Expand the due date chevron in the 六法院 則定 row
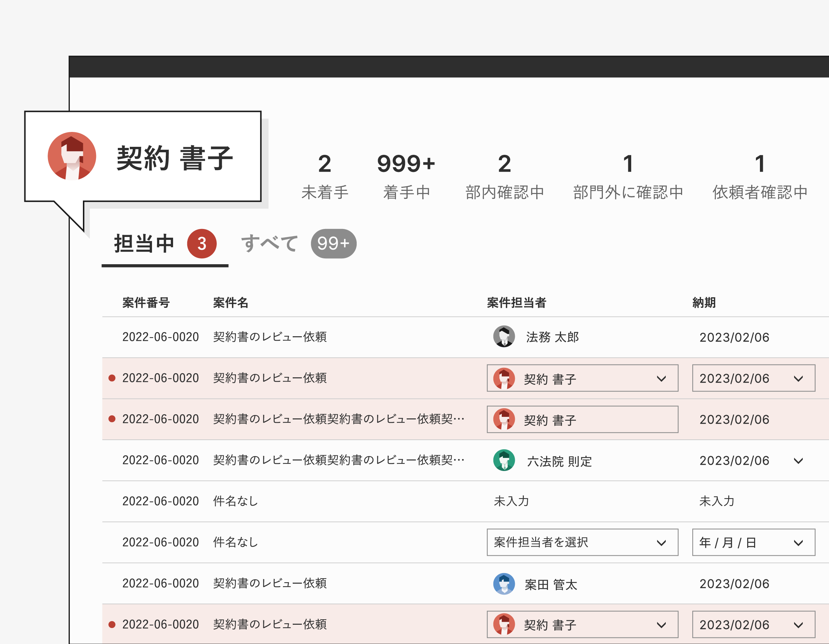The width and height of the screenshot is (829, 644). coord(798,461)
